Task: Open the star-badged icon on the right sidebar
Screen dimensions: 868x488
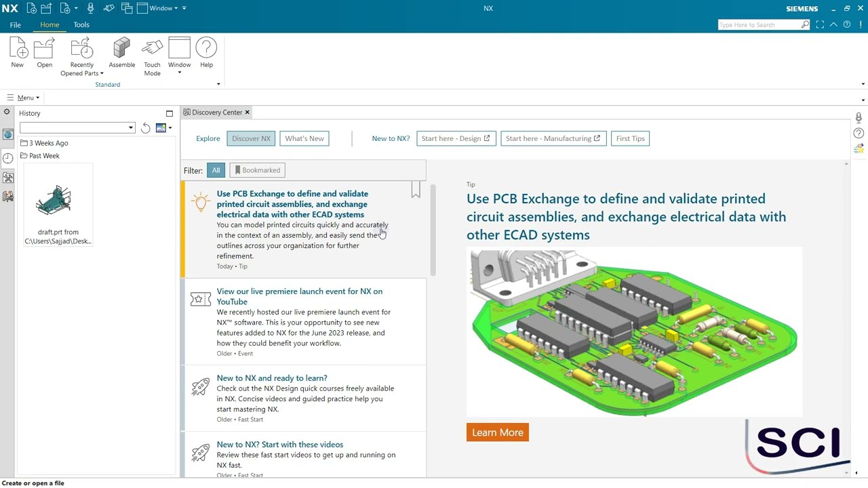Action: (x=859, y=148)
